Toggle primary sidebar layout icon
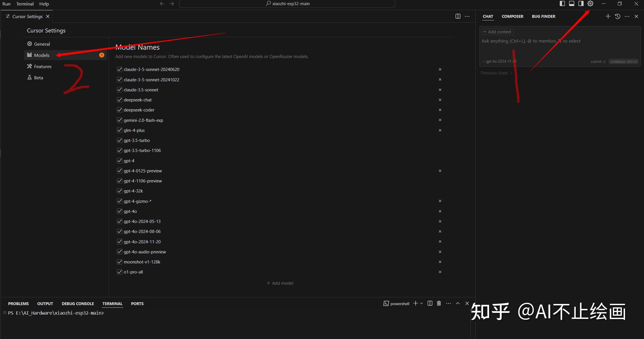Viewport: 644px width, 339px height. tap(562, 4)
